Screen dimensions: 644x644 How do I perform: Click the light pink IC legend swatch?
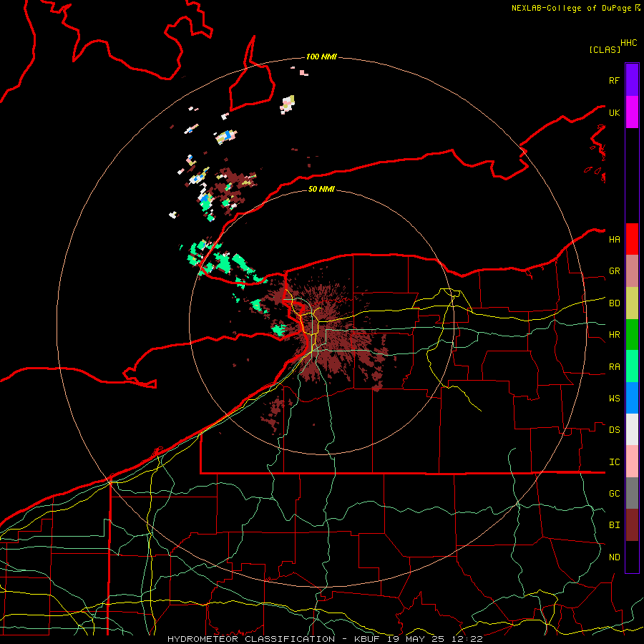click(632, 462)
